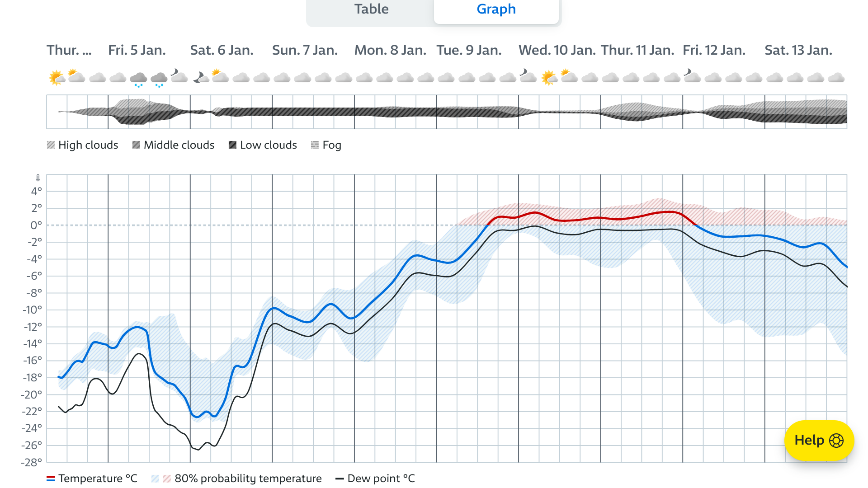Toggle the Dew point °C legend entry
Screen dimensions: 868x488
click(x=381, y=479)
